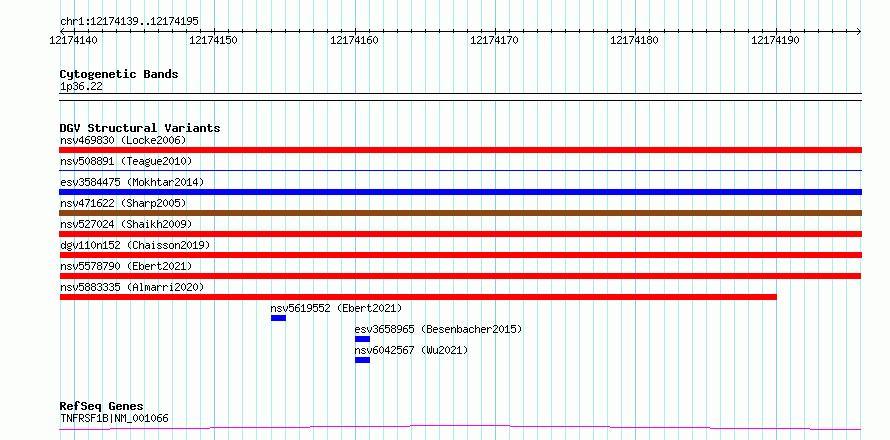Click the ruler's left arrowhead

point(62,31)
